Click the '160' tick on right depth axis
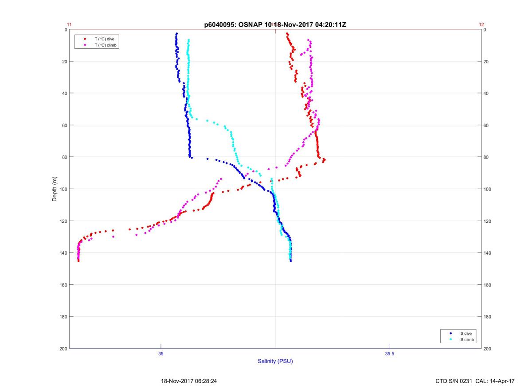Image resolution: width=532 pixels, height=392 pixels. click(487, 285)
